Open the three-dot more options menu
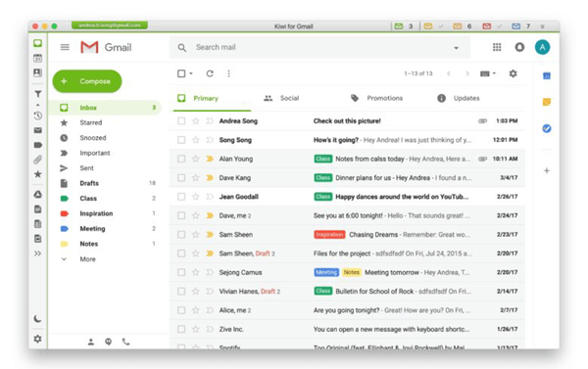 [x=228, y=73]
